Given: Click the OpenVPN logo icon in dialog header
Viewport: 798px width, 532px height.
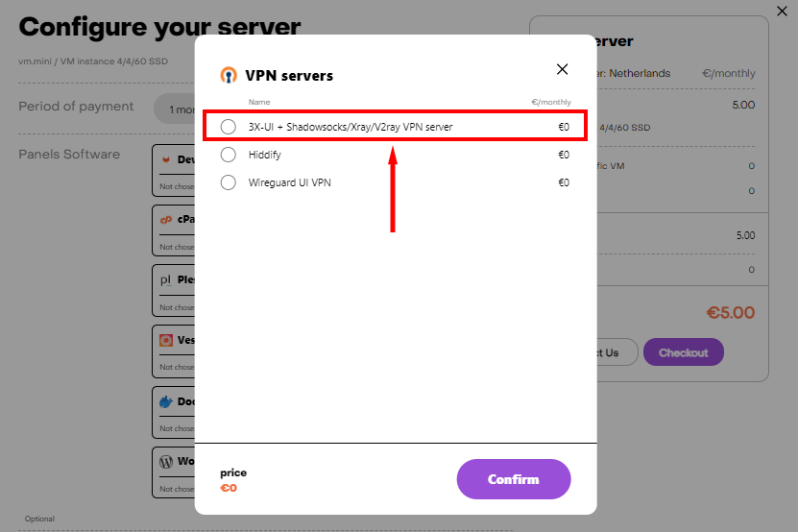Looking at the screenshot, I should click(229, 75).
